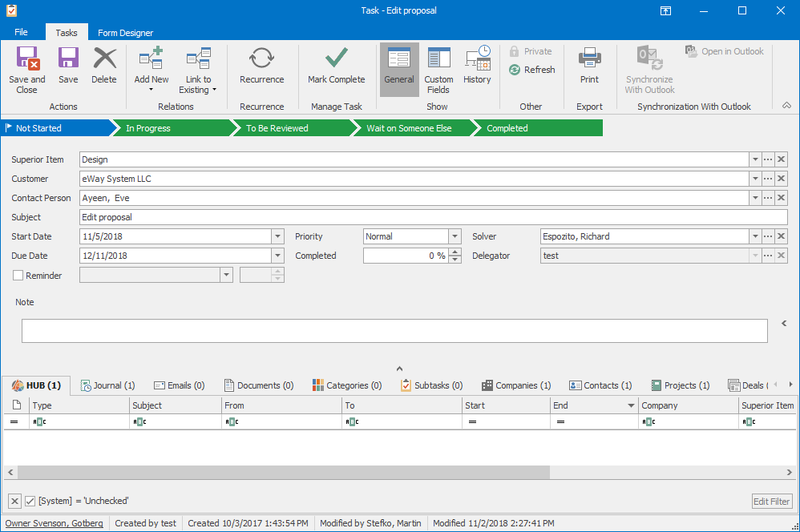Sort by End column header
Image resolution: width=800 pixels, height=532 pixels.
coord(594,405)
